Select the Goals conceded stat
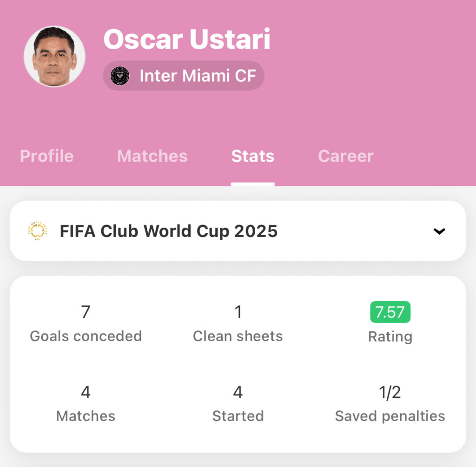The image size is (476, 467). tap(86, 323)
